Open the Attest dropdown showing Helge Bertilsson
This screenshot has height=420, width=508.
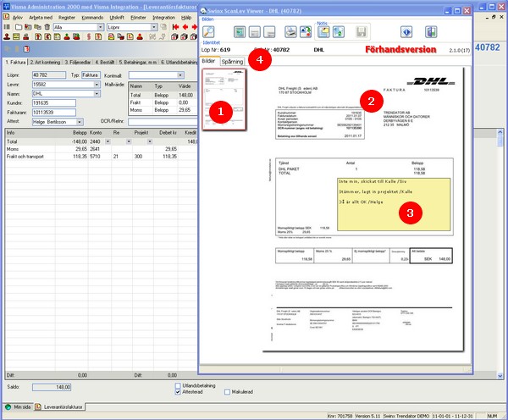[80, 122]
